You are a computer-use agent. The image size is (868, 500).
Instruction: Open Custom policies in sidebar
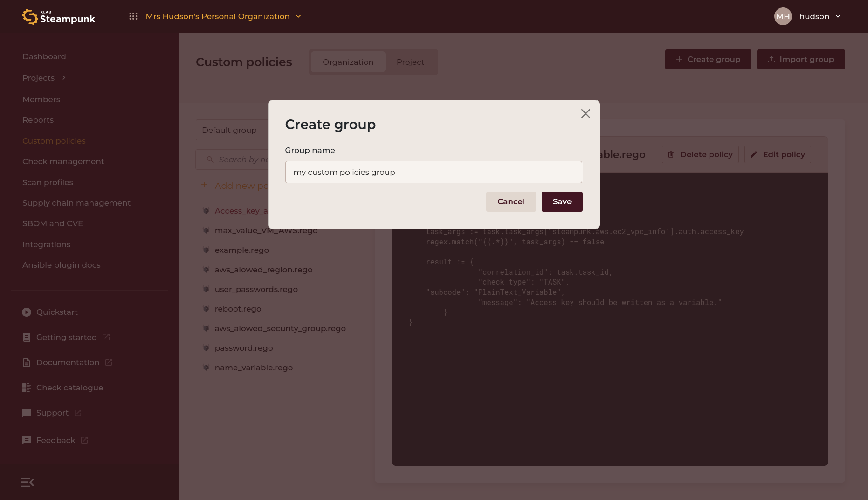coord(54,141)
